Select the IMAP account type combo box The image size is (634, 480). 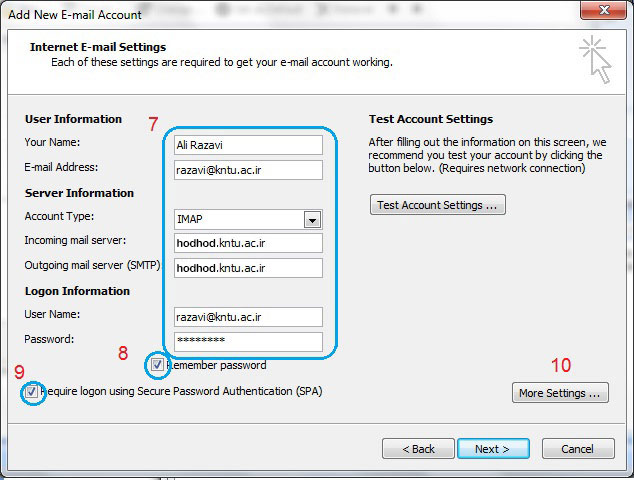[239, 220]
